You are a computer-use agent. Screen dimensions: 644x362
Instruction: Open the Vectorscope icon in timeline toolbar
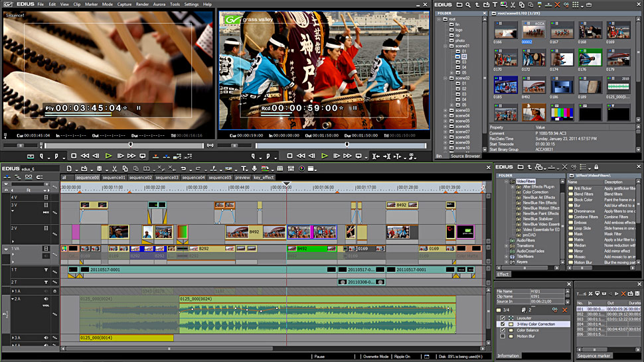coord(301,168)
